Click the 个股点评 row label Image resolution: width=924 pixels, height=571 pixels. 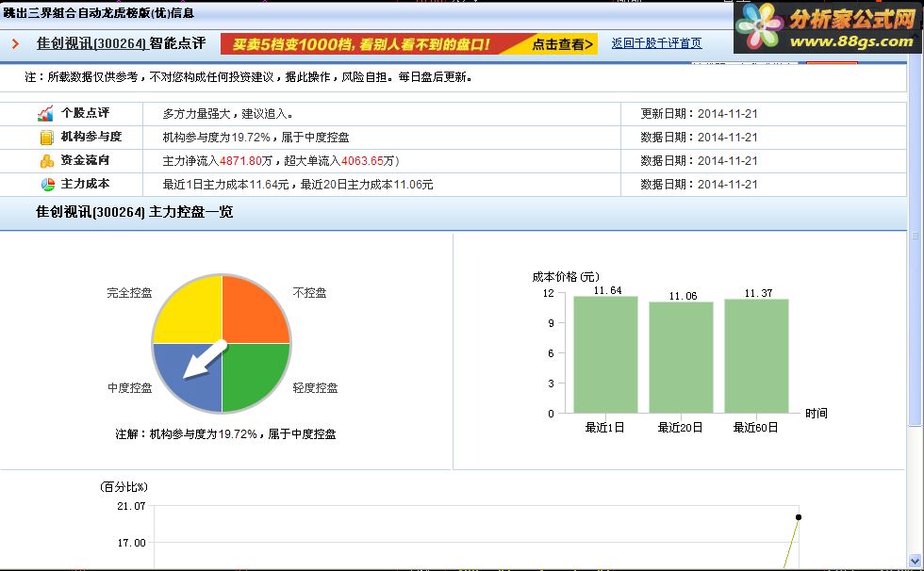click(x=86, y=113)
